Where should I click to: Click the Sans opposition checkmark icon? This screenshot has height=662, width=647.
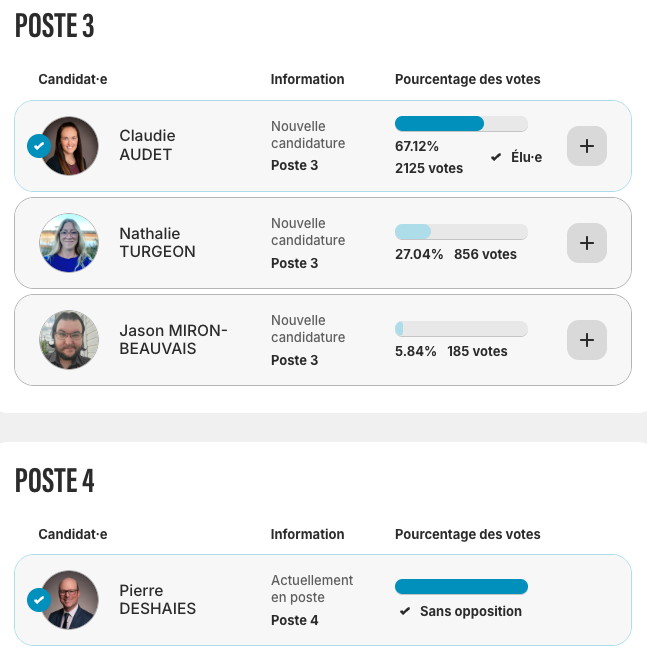point(405,611)
